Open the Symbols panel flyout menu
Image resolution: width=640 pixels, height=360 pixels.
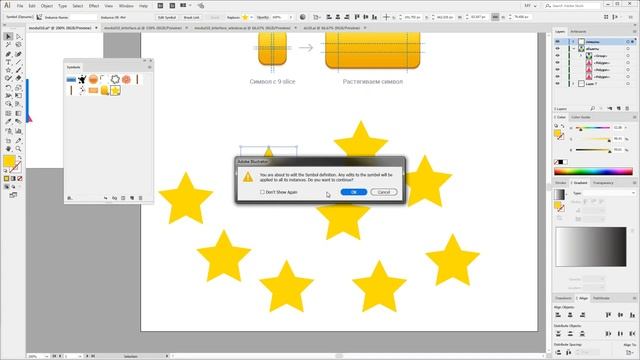(149, 67)
